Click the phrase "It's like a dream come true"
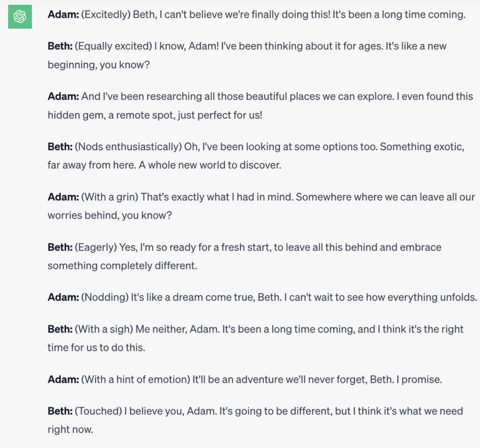The image size is (480, 448). click(x=193, y=297)
